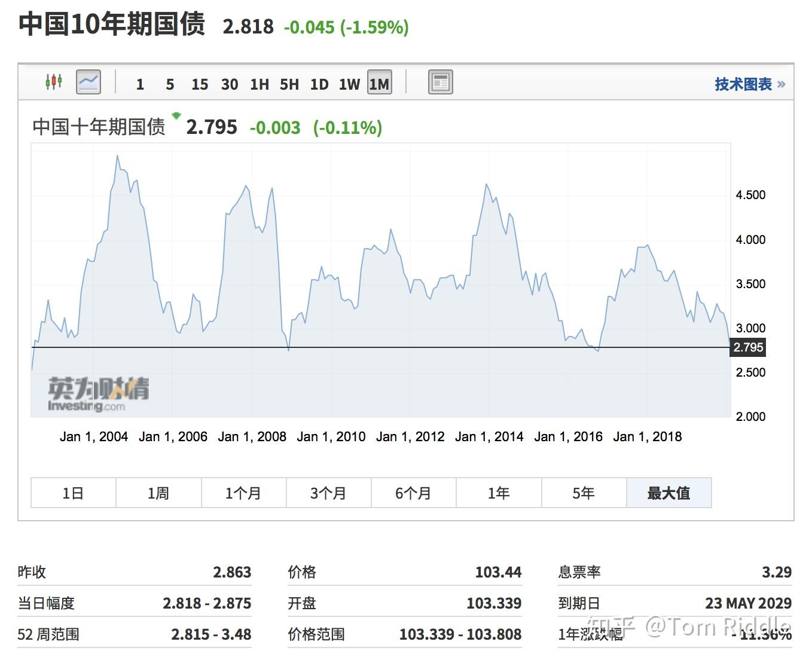This screenshot has height=660, width=812.
Task: Click the -0.003 (-0.11%) chart change value
Action: point(316,127)
